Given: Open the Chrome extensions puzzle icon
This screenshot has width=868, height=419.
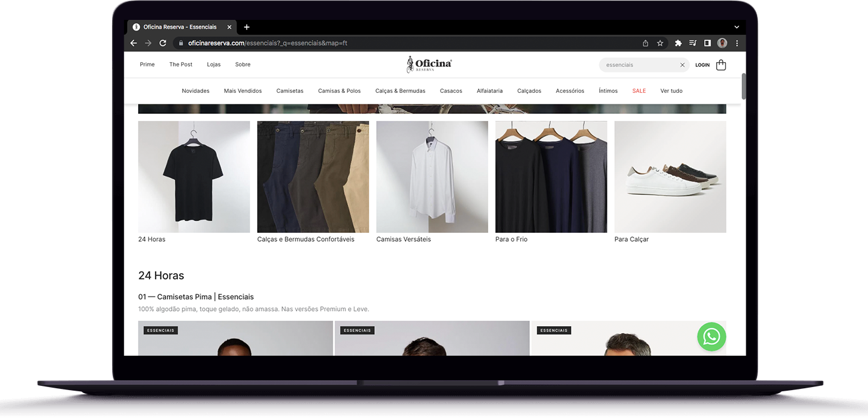Looking at the screenshot, I should click(678, 43).
